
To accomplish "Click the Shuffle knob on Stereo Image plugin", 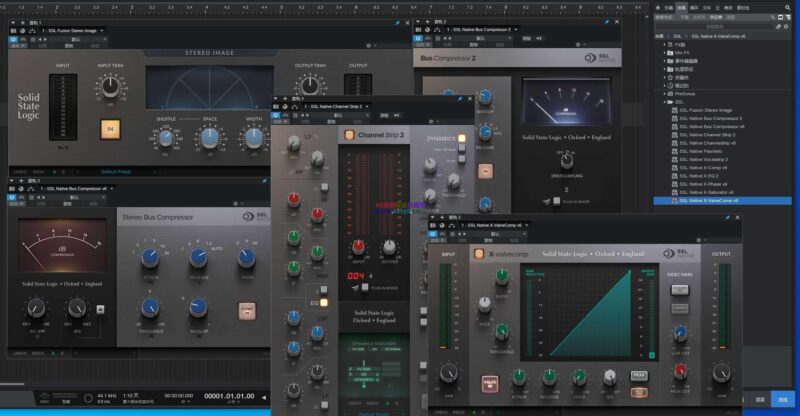I will [x=166, y=138].
